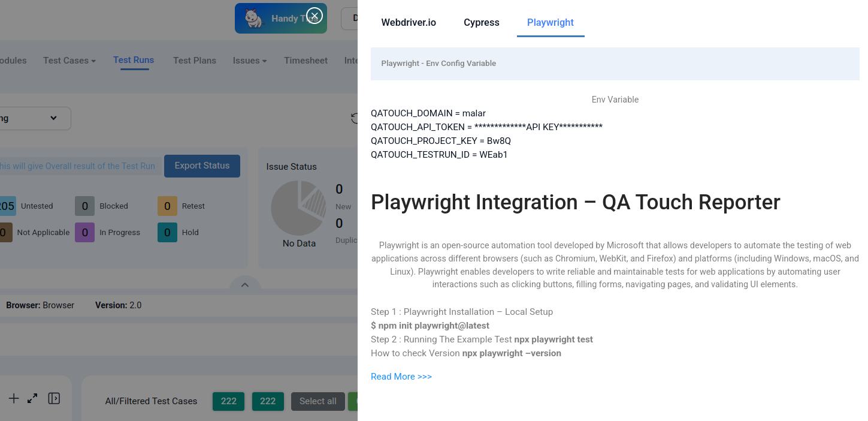Collapse the status section with the up chevron
The image size is (868, 421).
point(244,285)
